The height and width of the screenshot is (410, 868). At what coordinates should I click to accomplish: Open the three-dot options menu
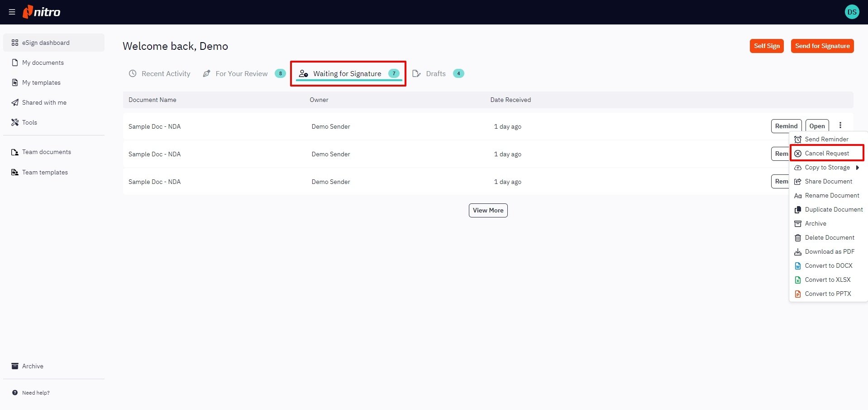pyautogui.click(x=840, y=125)
